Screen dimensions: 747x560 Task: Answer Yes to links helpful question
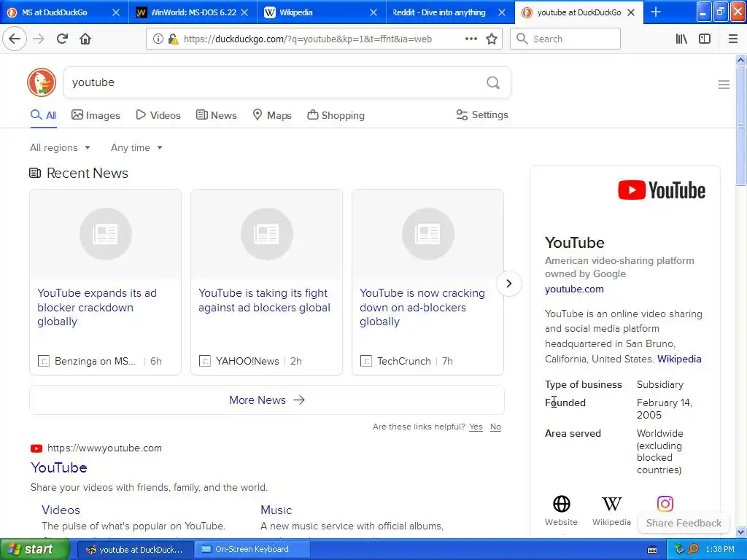(x=476, y=427)
